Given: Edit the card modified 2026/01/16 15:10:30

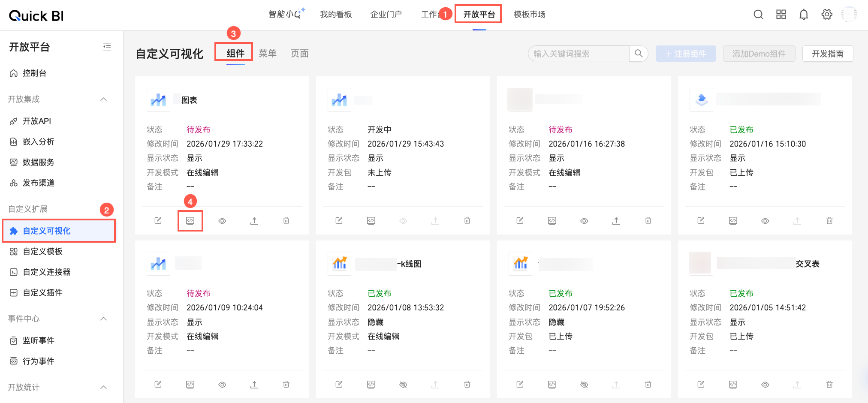Looking at the screenshot, I should point(701,220).
